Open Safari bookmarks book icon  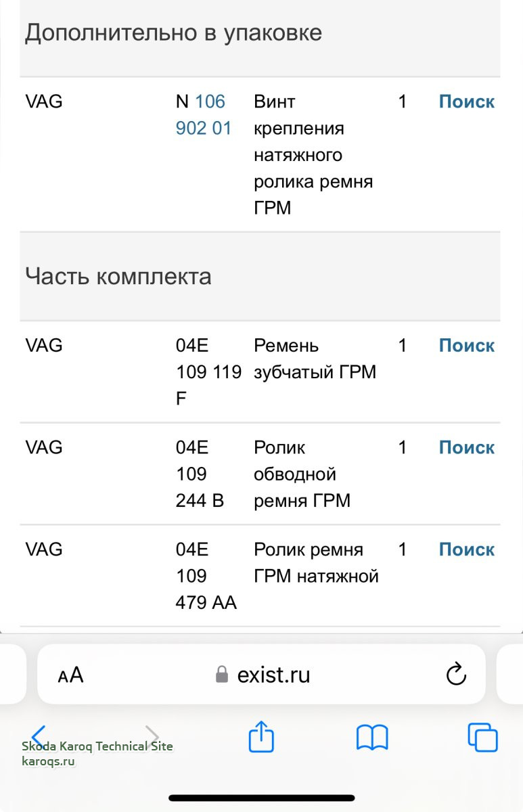(372, 737)
